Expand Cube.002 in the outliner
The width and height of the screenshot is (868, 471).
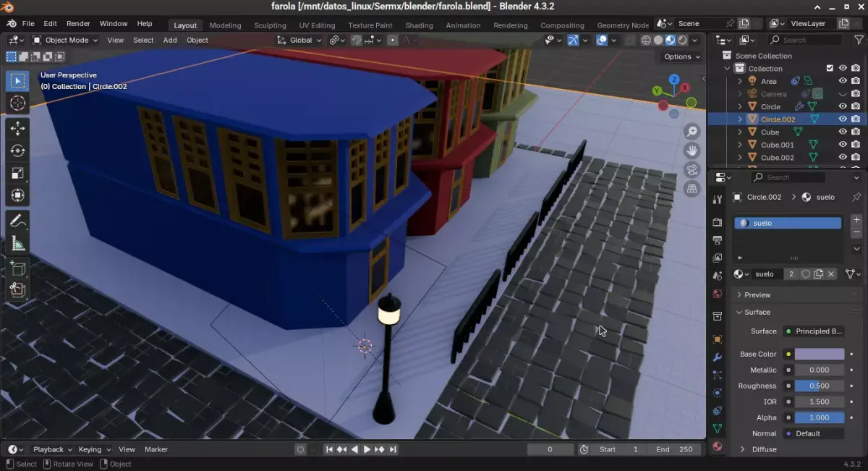pyautogui.click(x=739, y=157)
